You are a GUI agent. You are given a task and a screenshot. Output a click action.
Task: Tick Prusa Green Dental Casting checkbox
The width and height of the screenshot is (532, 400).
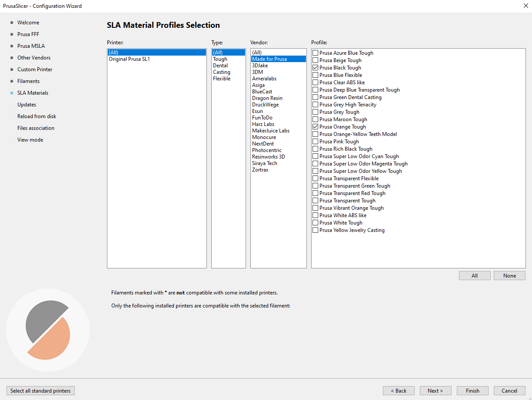coord(315,97)
